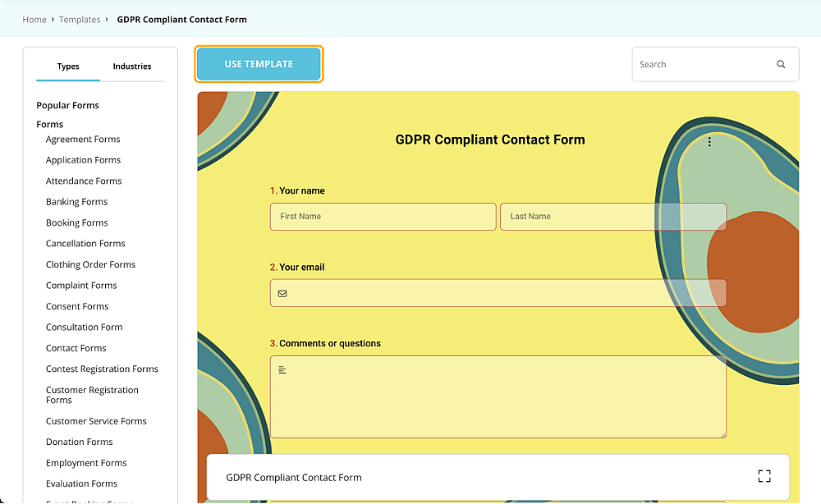Image resolution: width=821 pixels, height=504 pixels.
Task: Open Application Forms
Action: (x=83, y=160)
